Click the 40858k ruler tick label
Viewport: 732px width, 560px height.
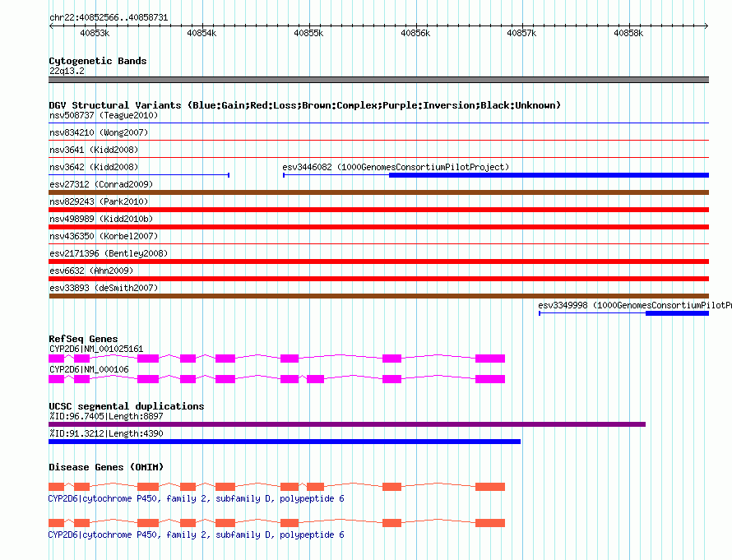pyautogui.click(x=628, y=33)
